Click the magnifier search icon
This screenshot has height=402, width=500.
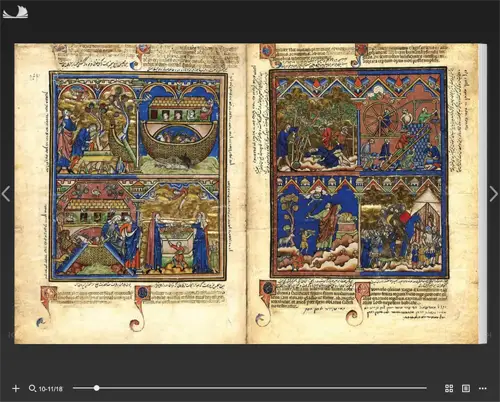click(32, 388)
